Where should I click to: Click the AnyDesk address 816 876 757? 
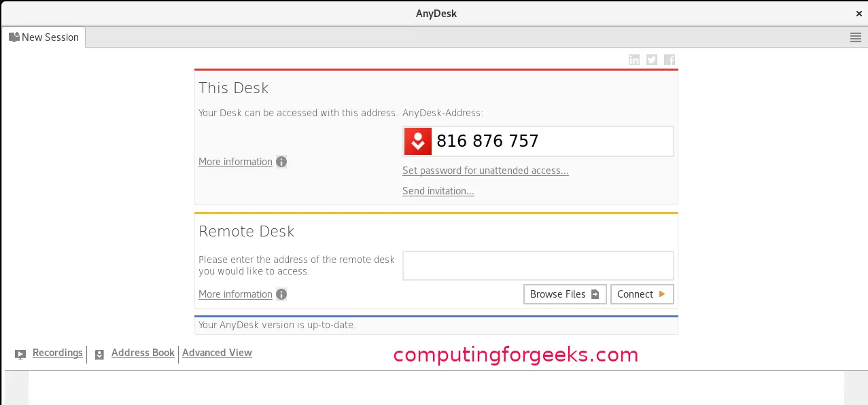tap(487, 141)
